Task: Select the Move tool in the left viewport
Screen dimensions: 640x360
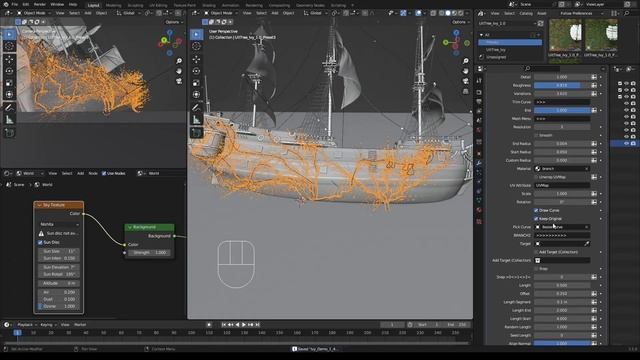Action: (9, 59)
